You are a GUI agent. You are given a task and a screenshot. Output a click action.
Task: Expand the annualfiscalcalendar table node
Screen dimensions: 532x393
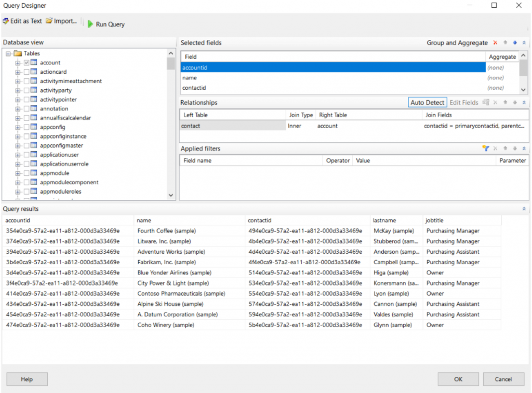[x=18, y=118]
